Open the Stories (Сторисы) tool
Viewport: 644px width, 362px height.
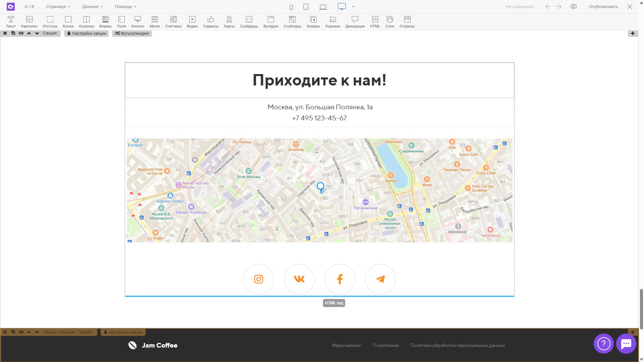(x=407, y=22)
